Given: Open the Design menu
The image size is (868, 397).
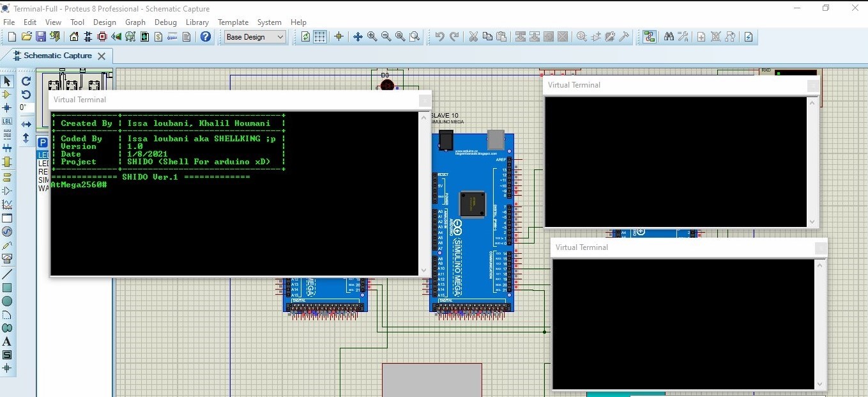Looking at the screenshot, I should [x=105, y=22].
